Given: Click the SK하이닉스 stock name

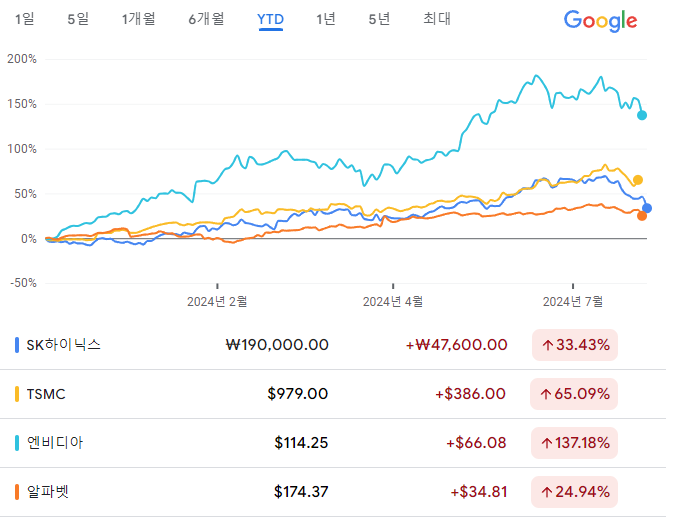Looking at the screenshot, I should click(64, 345).
